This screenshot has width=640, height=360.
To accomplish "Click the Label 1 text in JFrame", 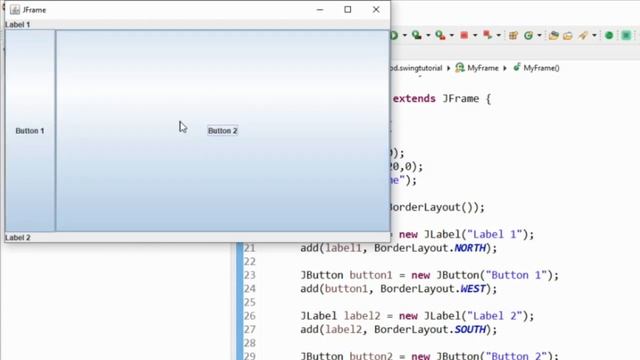I will (x=18, y=24).
